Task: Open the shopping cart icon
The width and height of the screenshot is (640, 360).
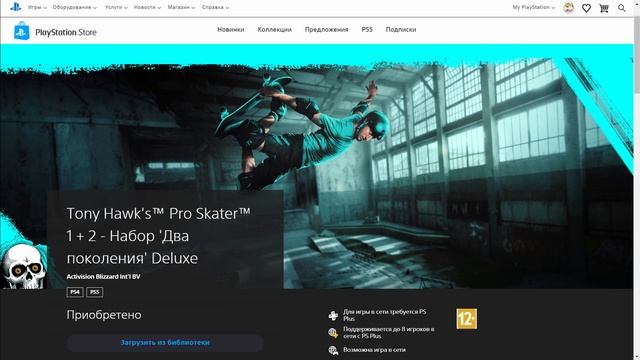Action: pos(604,8)
